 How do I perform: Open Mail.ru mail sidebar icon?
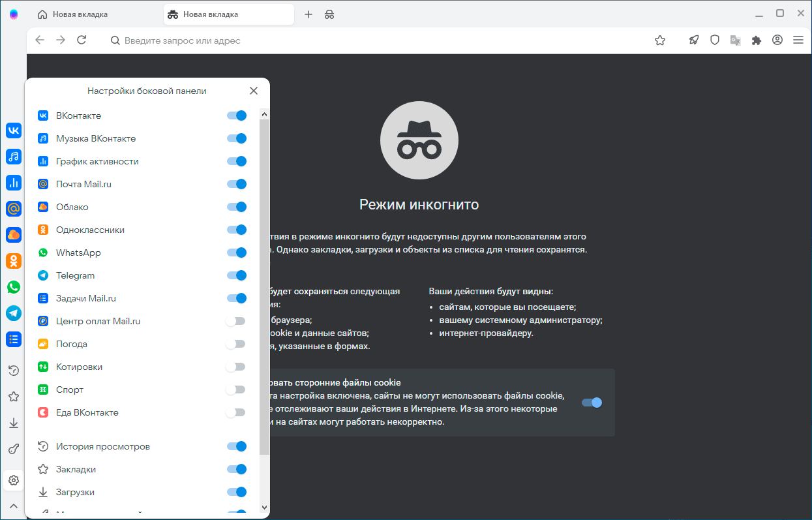coord(14,209)
